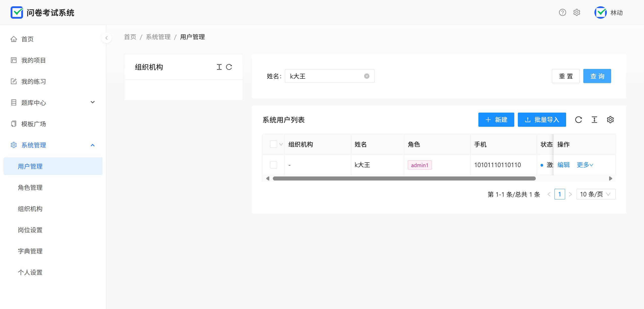
Task: Open column settings gear for user list
Action: coord(610,120)
